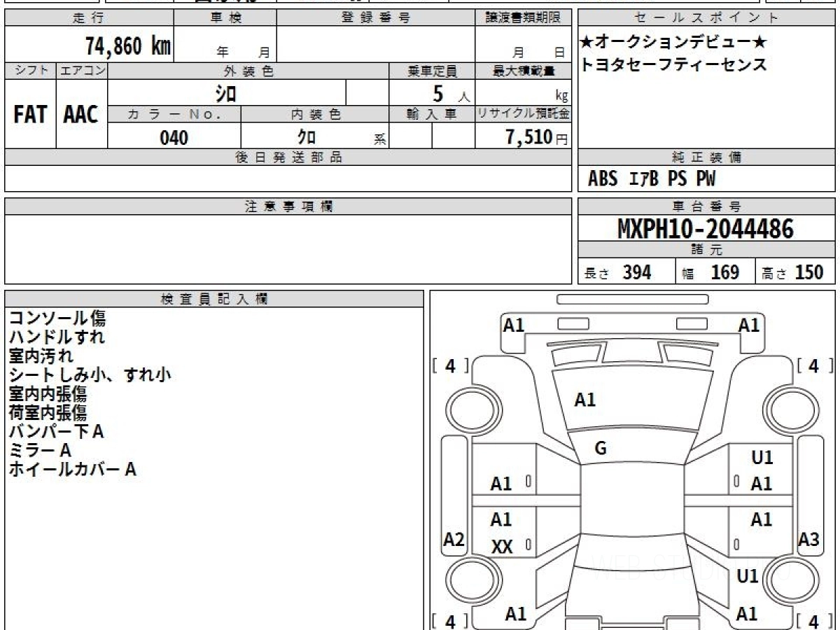Click the FAT shift type value

point(30,115)
